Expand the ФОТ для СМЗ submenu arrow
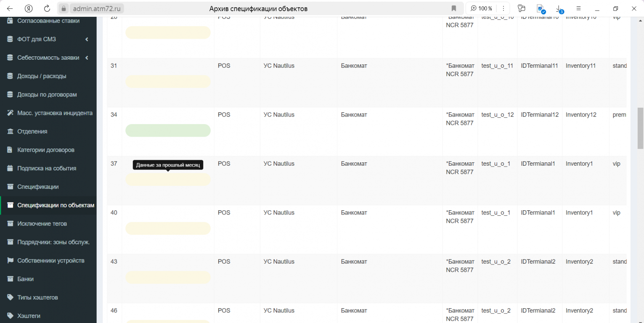Image resolution: width=644 pixels, height=323 pixels. 87,40
